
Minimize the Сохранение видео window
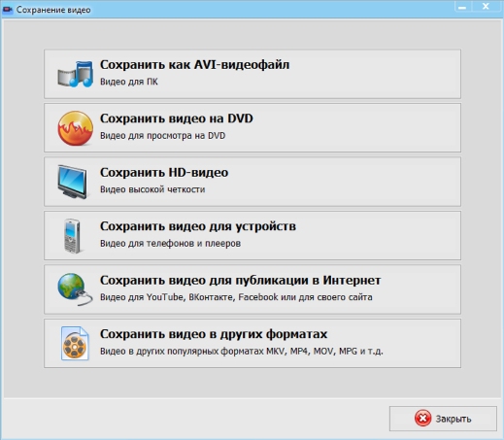pos(462,7)
